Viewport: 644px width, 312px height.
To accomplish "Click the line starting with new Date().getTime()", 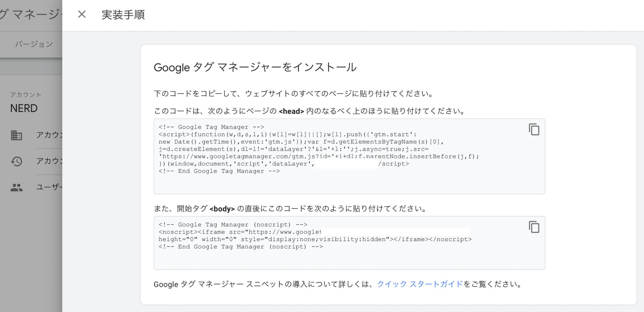I will (301, 142).
